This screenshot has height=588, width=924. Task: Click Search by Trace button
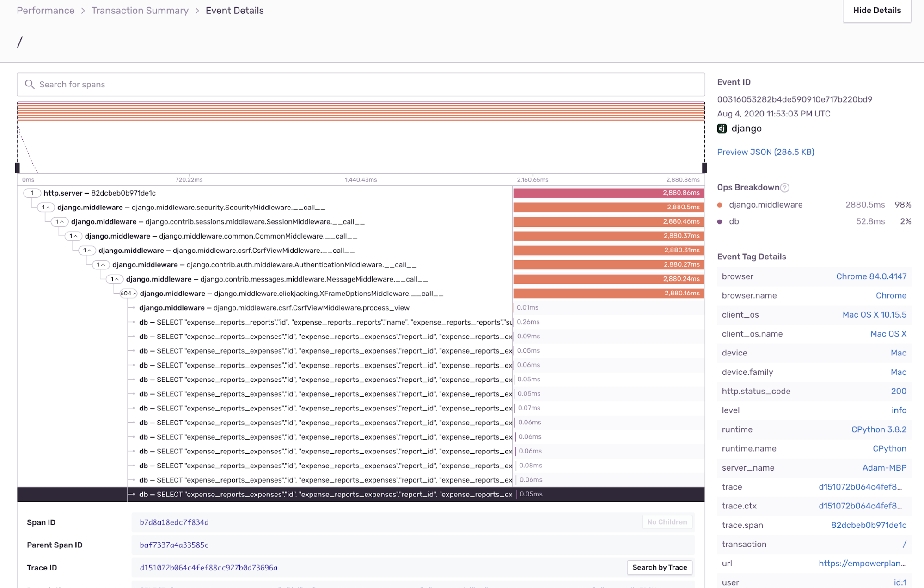pyautogui.click(x=659, y=567)
